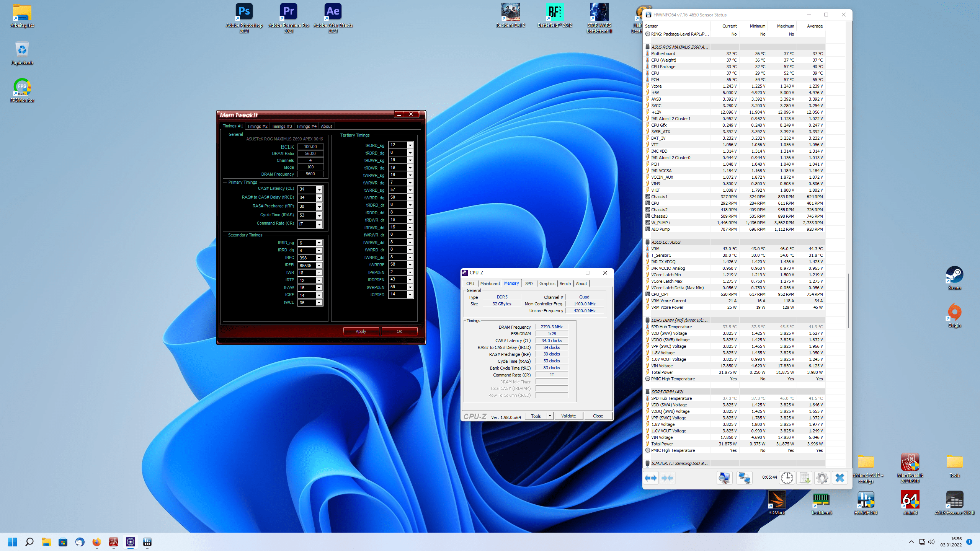Open CPU-Z Tools dropdown arrow

(x=550, y=416)
